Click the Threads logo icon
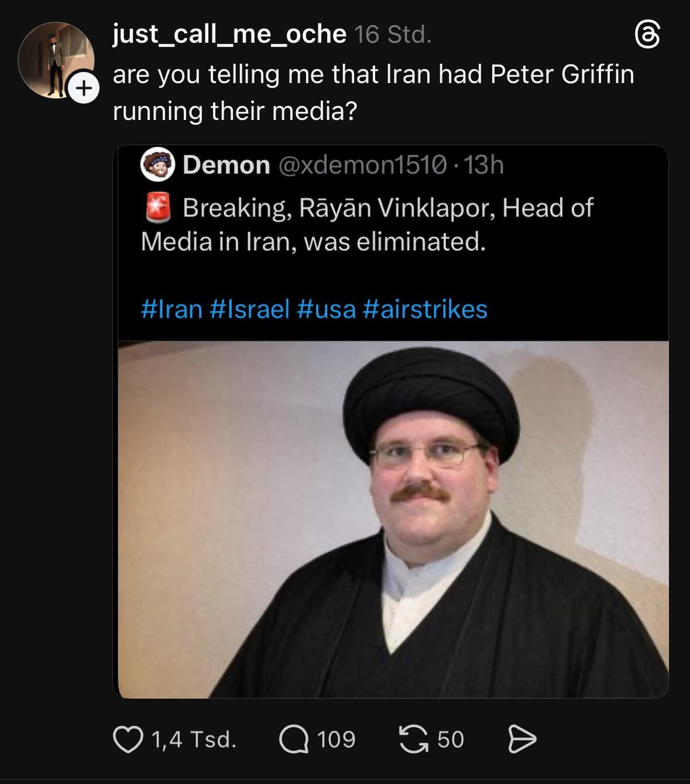The height and width of the screenshot is (784, 690). 648,35
